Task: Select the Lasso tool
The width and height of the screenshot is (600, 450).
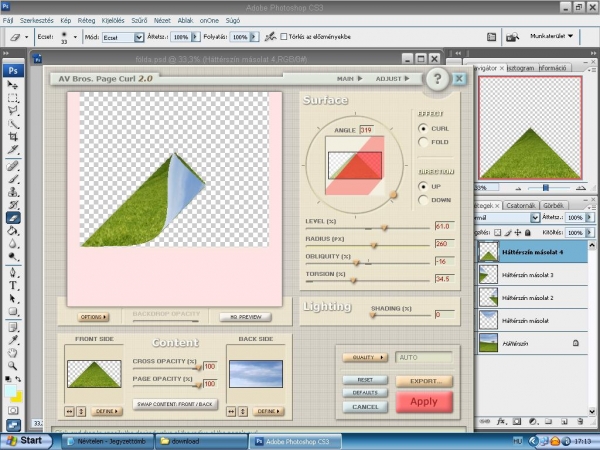Action: pos(13,111)
